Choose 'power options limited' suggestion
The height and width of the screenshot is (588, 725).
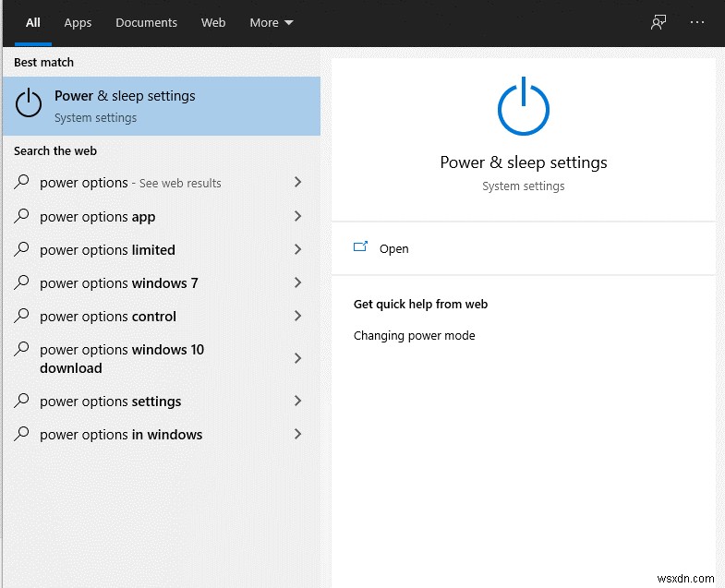pyautogui.click(x=107, y=250)
